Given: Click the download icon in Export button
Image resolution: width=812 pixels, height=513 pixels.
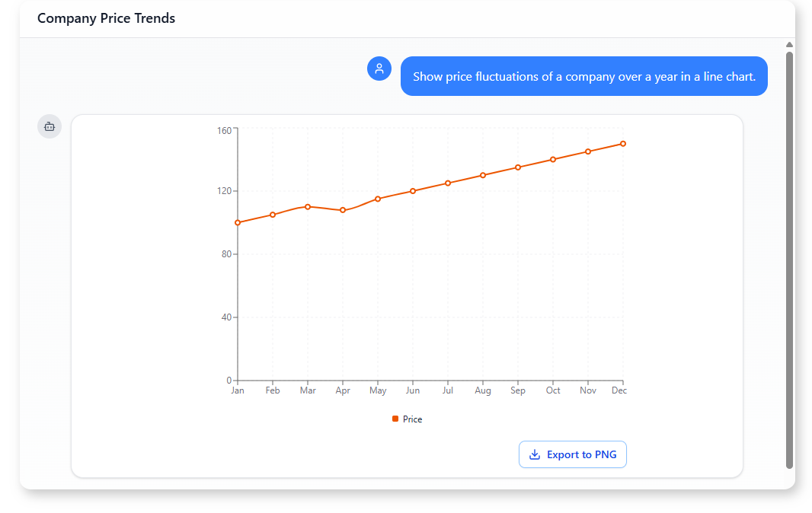Looking at the screenshot, I should [x=535, y=454].
